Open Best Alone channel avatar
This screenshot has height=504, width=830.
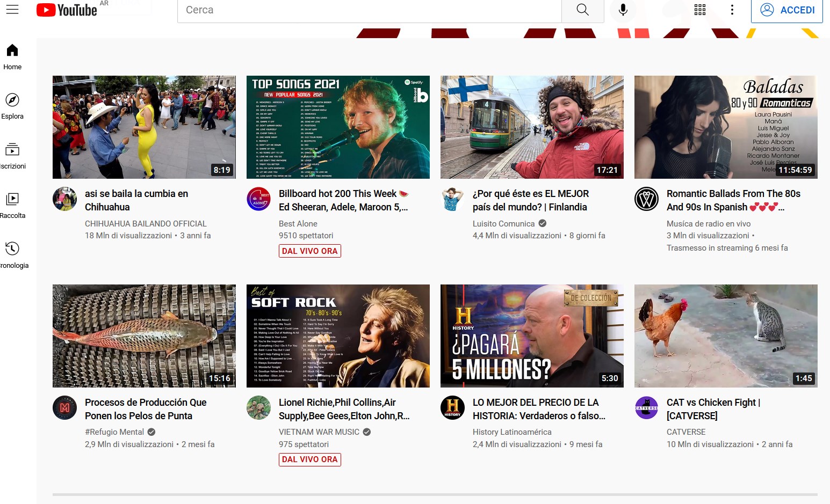258,199
